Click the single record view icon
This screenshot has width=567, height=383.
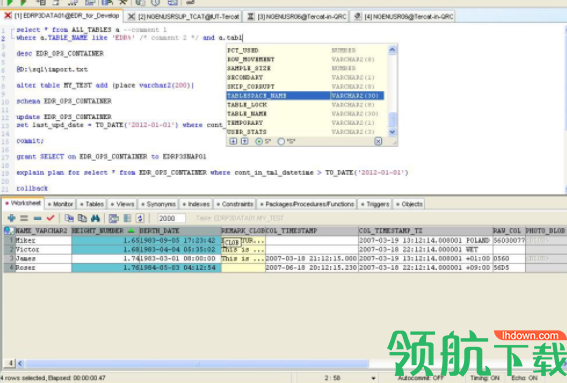pos(114,218)
